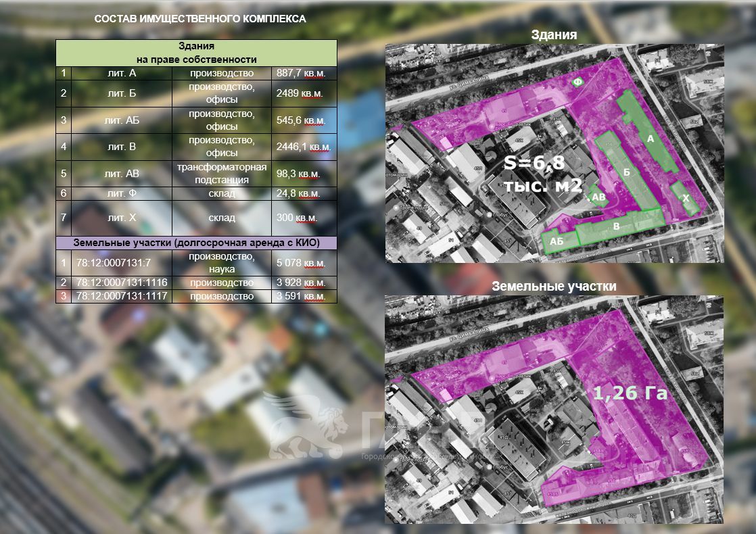
Task: Click the 'производство, наука' cell
Action: pyautogui.click(x=222, y=263)
